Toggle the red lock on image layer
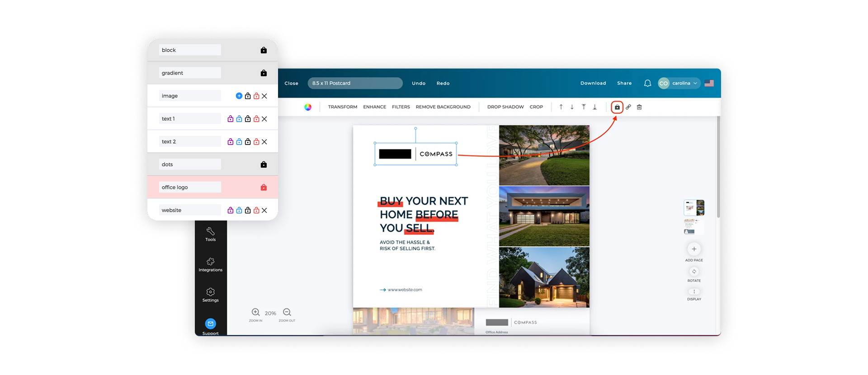Image resolution: width=868 pixels, height=375 pixels. (x=256, y=96)
